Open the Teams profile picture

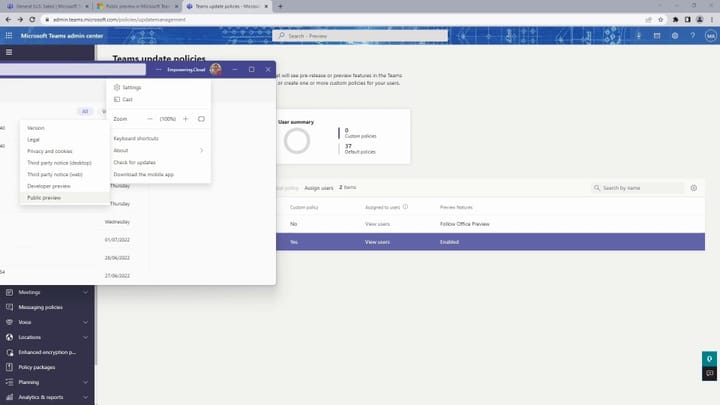click(x=215, y=69)
